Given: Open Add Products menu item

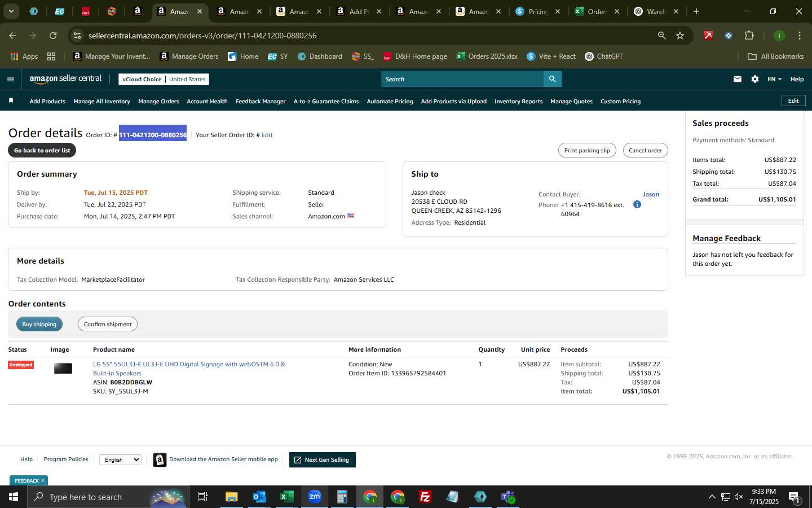Looking at the screenshot, I should coord(47,101).
